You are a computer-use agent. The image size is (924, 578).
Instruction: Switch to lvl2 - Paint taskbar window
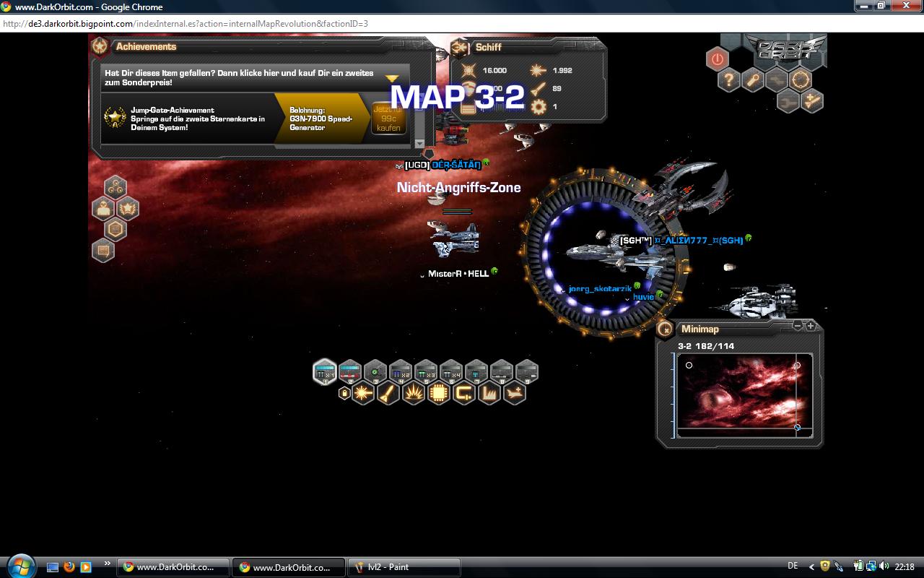point(404,567)
